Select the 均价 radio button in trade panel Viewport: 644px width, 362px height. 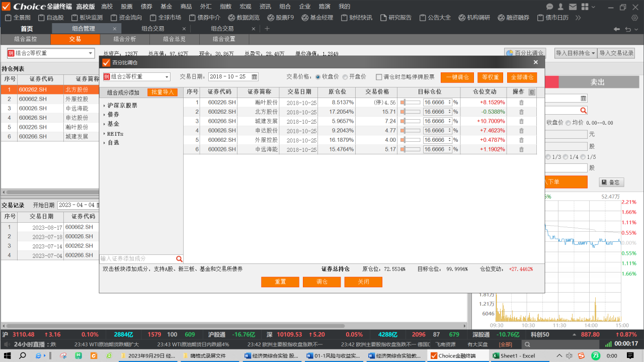click(569, 123)
